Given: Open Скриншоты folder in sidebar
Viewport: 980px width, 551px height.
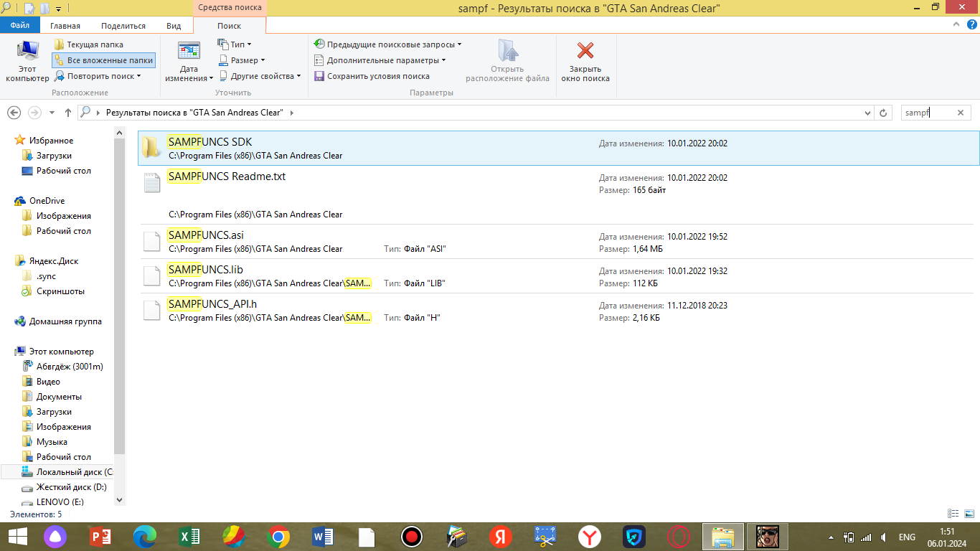Looking at the screenshot, I should click(60, 291).
